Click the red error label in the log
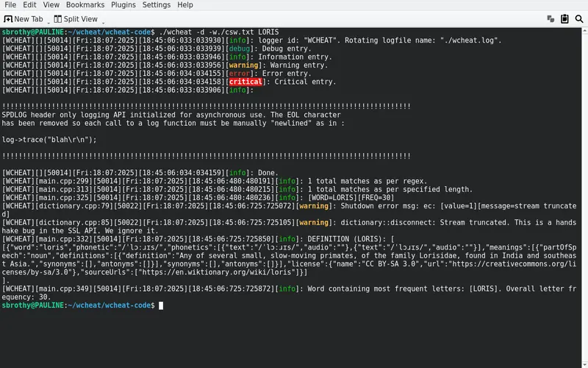 240,74
